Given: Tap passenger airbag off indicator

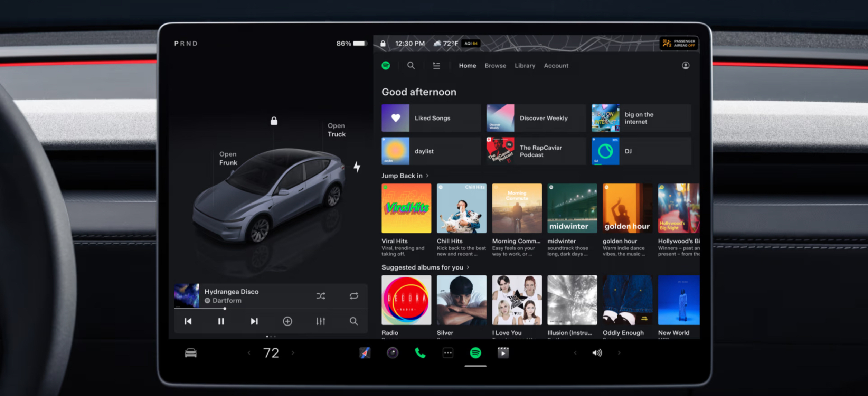Looking at the screenshot, I should point(679,43).
